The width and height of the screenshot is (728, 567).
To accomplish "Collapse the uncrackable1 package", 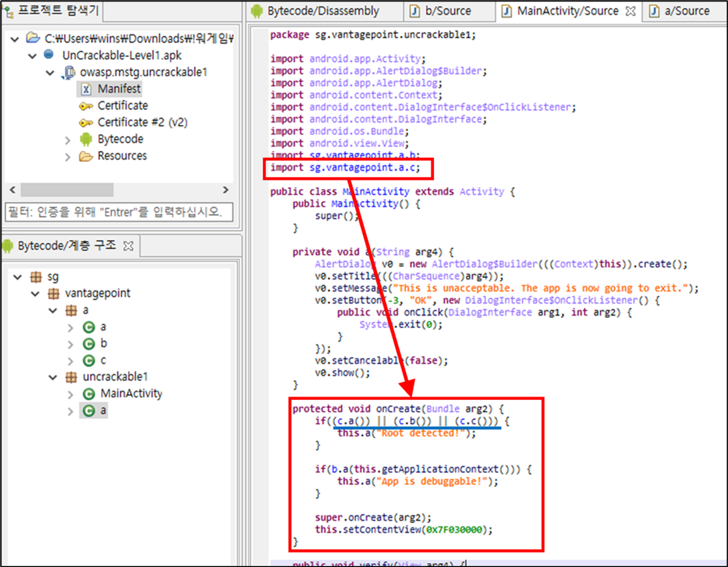I will click(53, 377).
